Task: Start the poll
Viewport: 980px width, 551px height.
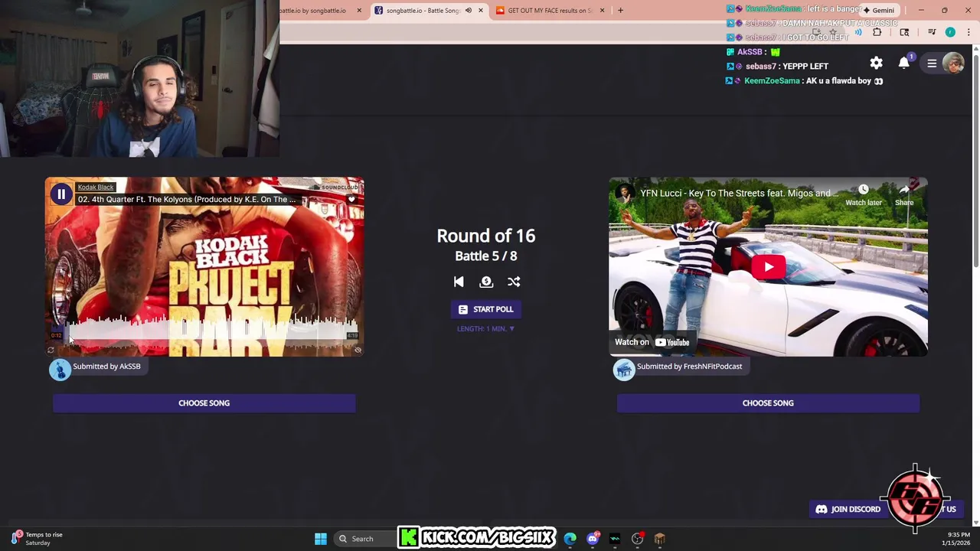Action: point(485,309)
